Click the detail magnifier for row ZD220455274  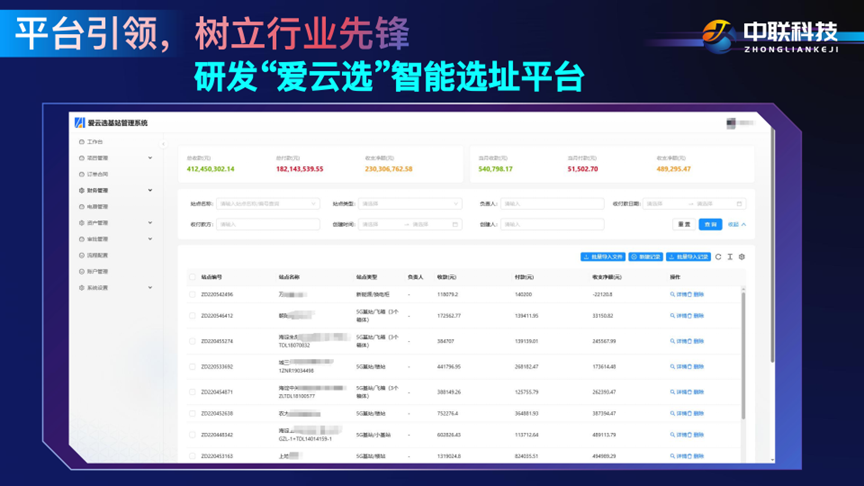[x=672, y=341]
